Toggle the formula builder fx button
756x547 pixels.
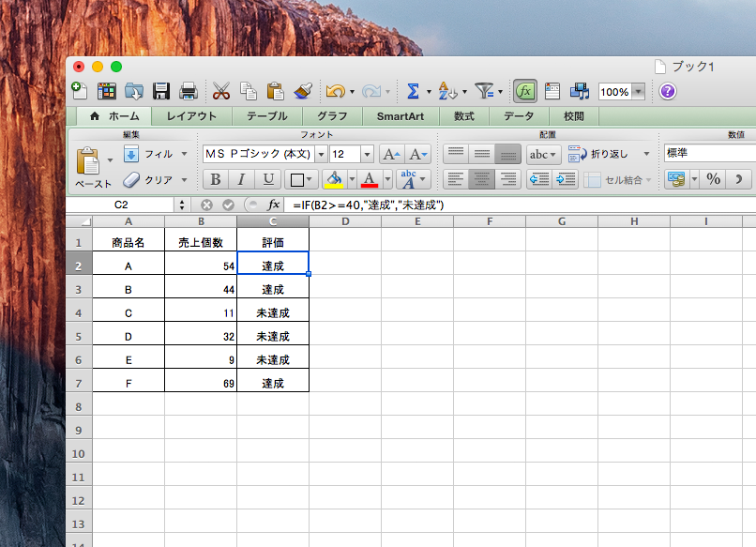coord(525,91)
